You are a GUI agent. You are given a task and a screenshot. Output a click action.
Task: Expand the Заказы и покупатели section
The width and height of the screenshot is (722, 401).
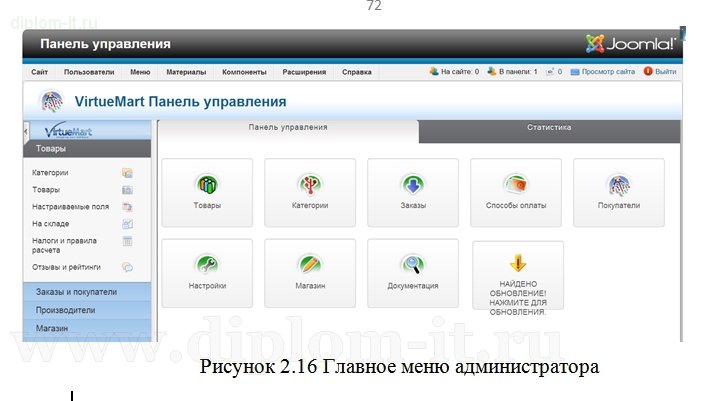tap(87, 292)
